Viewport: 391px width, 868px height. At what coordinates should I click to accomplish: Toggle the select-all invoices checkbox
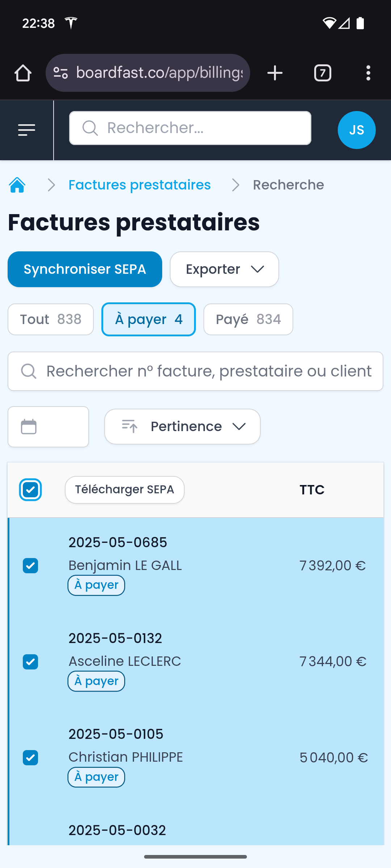[30, 490]
